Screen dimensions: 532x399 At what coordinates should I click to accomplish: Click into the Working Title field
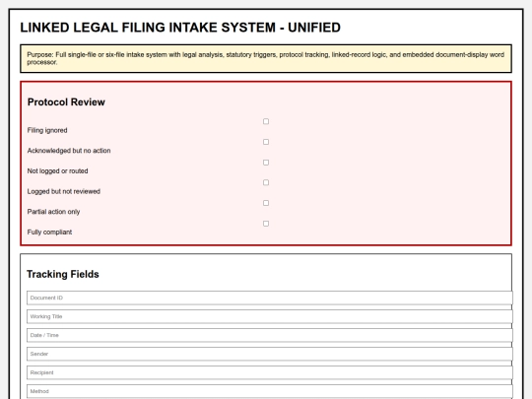click(x=270, y=316)
